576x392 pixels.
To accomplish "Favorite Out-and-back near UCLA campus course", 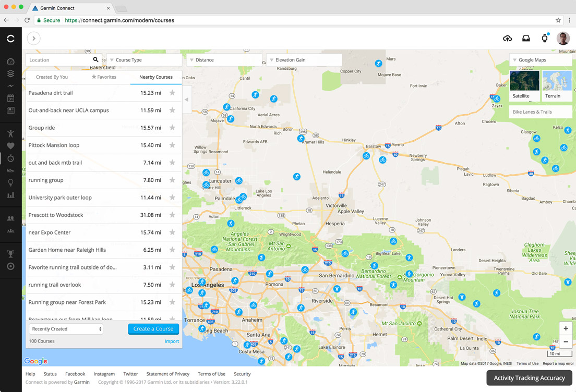I will pyautogui.click(x=172, y=110).
